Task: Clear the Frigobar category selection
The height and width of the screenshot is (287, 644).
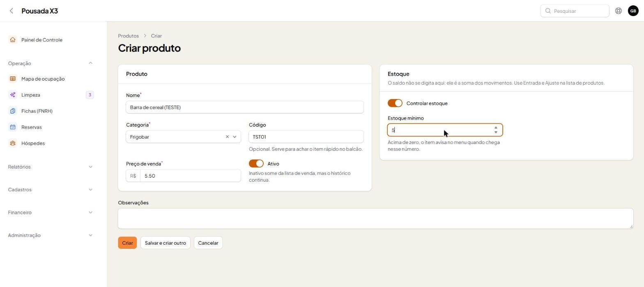Action: [x=227, y=137]
